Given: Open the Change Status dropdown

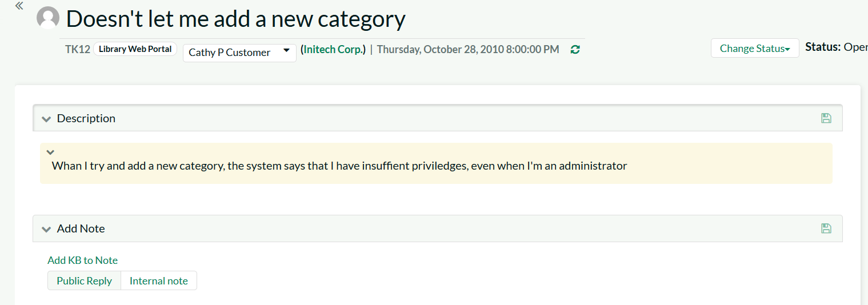Looking at the screenshot, I should [754, 49].
